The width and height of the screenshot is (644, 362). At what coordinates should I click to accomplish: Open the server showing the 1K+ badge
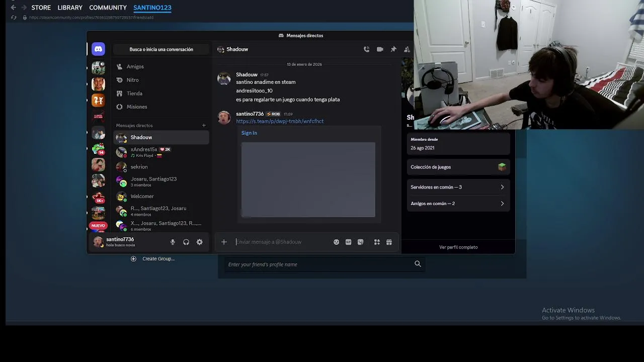click(x=98, y=197)
